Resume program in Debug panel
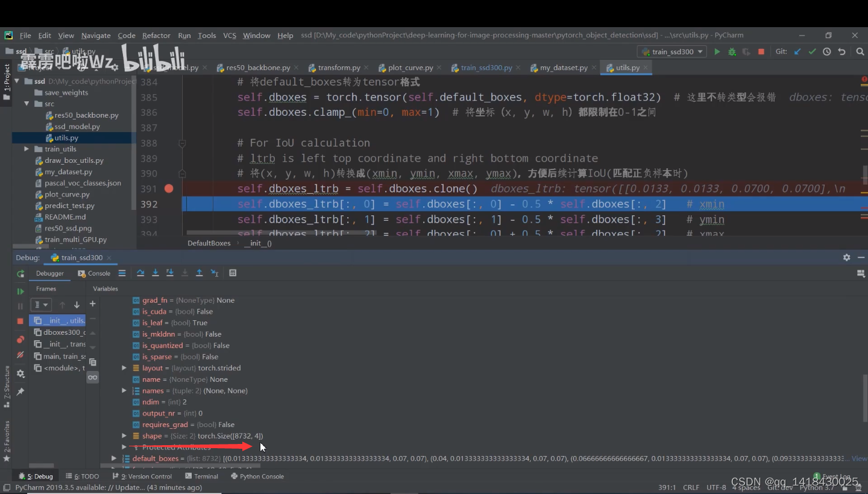 coord(20,291)
